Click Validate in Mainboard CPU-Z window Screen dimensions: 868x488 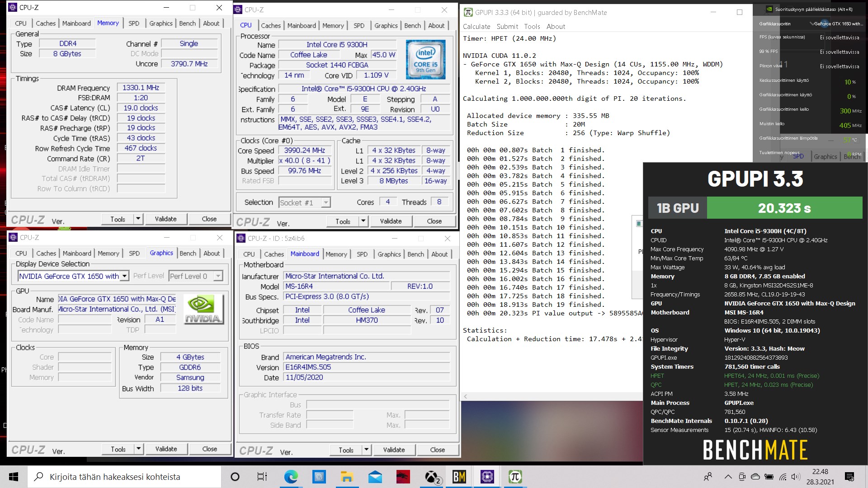(394, 450)
